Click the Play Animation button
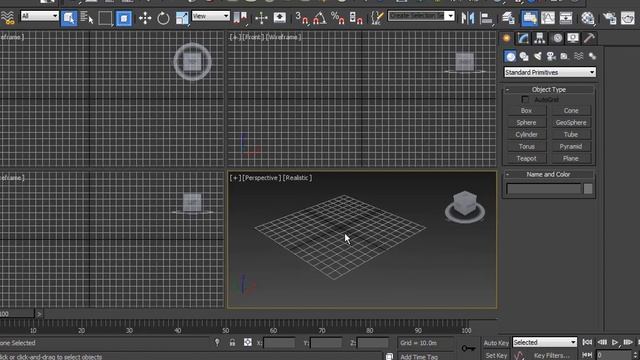The width and height of the screenshot is (640, 360). (615, 342)
